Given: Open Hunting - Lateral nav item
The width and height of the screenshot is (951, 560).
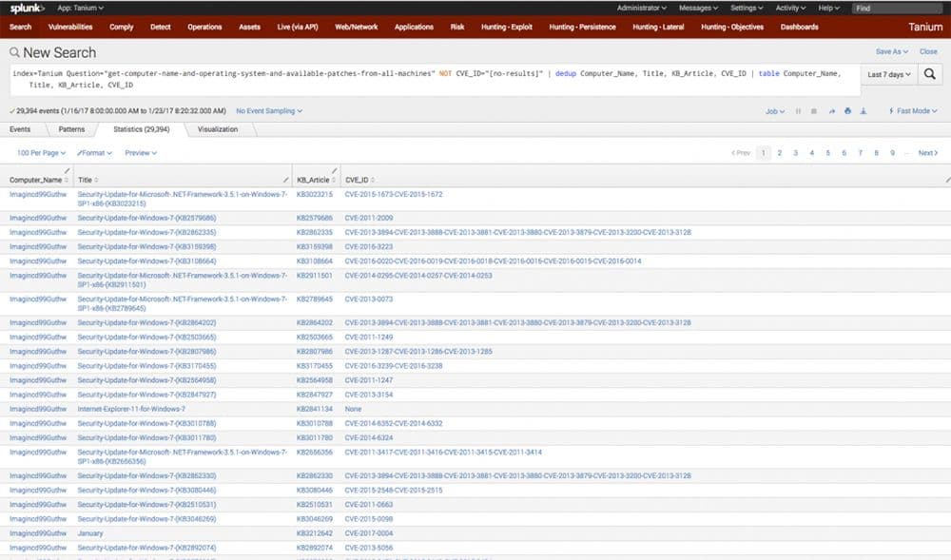Looking at the screenshot, I should [x=658, y=28].
